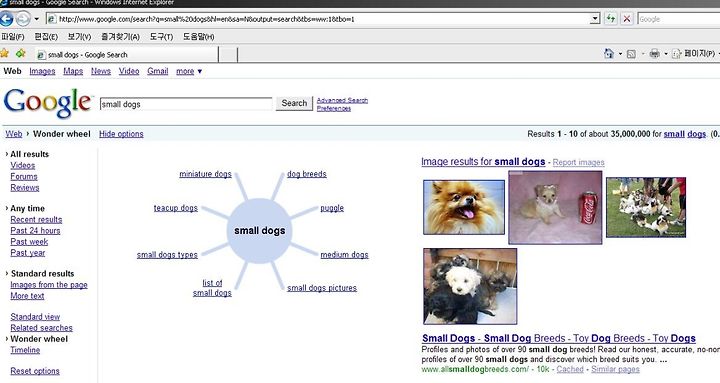Open the 즐겨찾기(A) menu
The width and height of the screenshot is (720, 383).
coord(120,37)
